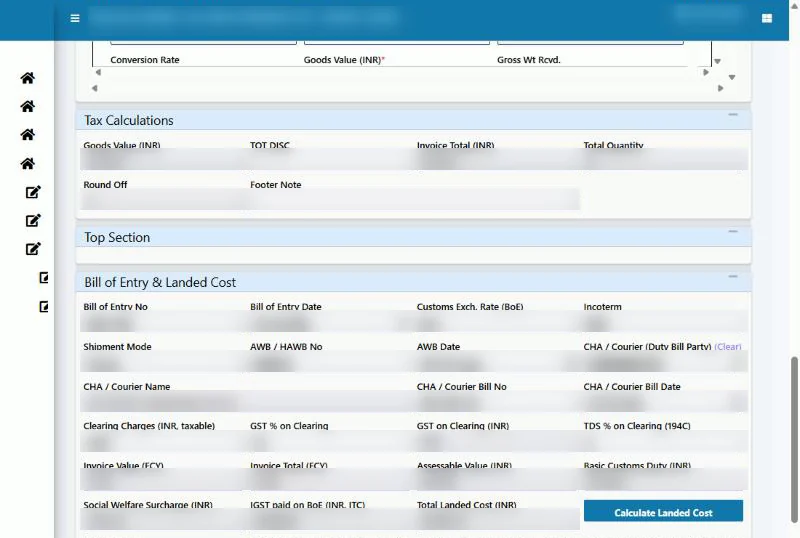The height and width of the screenshot is (538, 800).
Task: Click the Basic Customs Duty (INR) field
Action: (x=664, y=480)
